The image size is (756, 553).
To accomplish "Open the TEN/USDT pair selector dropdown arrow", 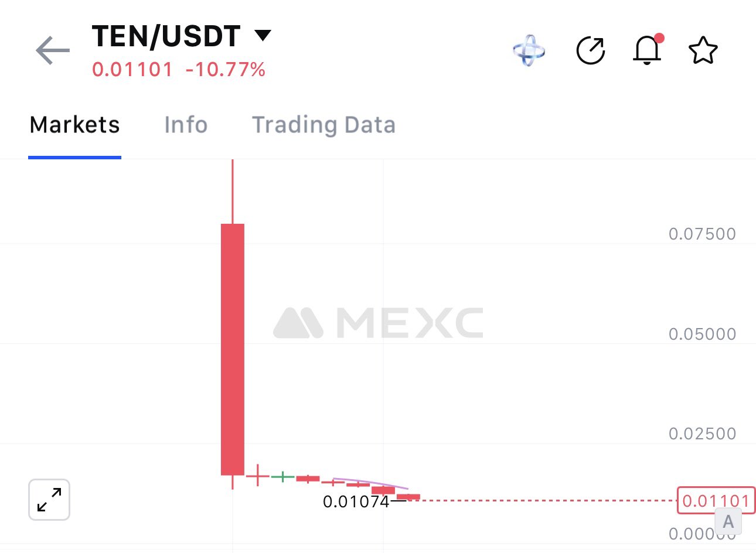I will pyautogui.click(x=263, y=36).
